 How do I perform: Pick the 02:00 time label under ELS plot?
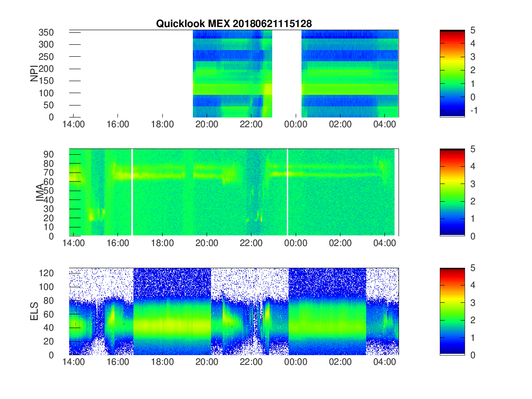[x=340, y=362]
